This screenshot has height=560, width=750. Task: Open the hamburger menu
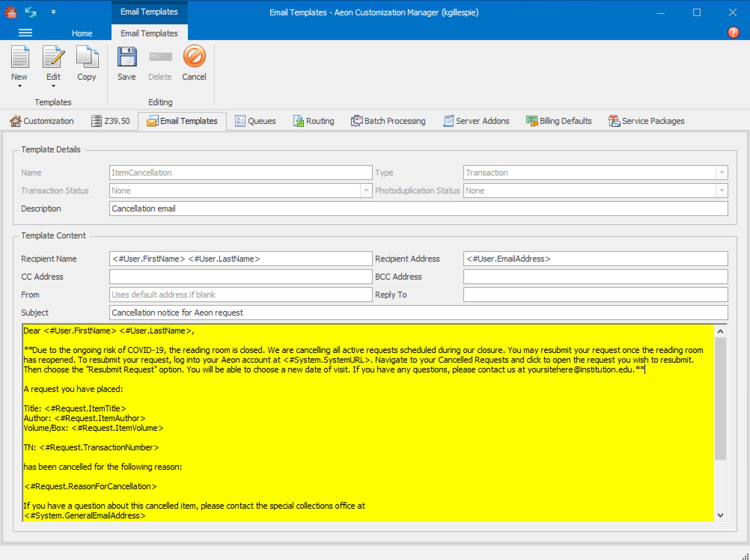[25, 33]
